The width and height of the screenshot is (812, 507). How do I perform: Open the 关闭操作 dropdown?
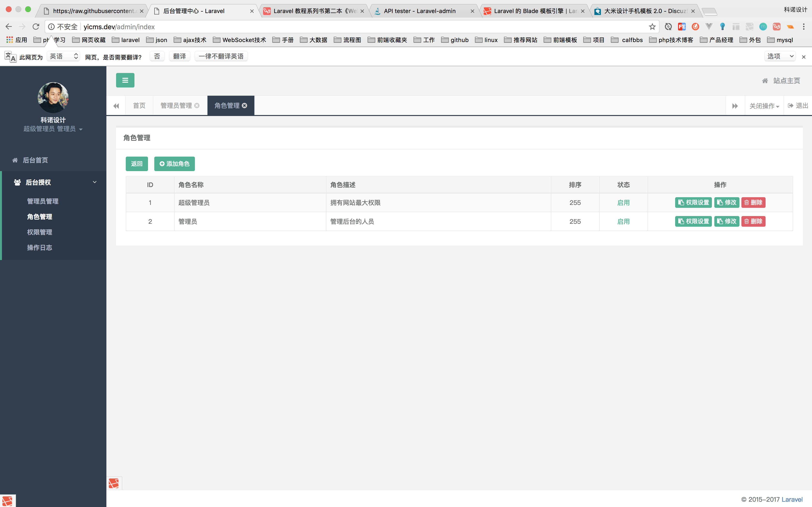click(x=764, y=106)
